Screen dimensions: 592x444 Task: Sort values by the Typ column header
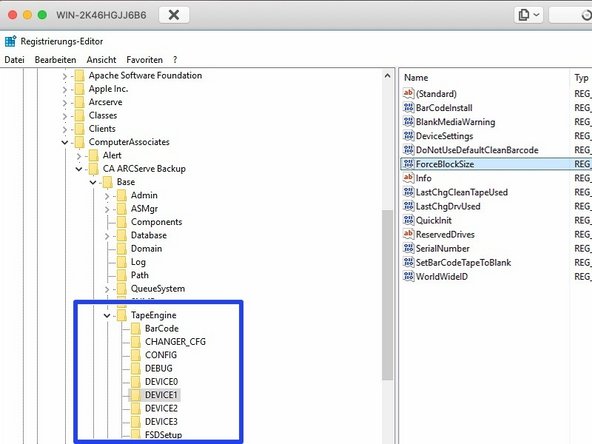tap(581, 78)
